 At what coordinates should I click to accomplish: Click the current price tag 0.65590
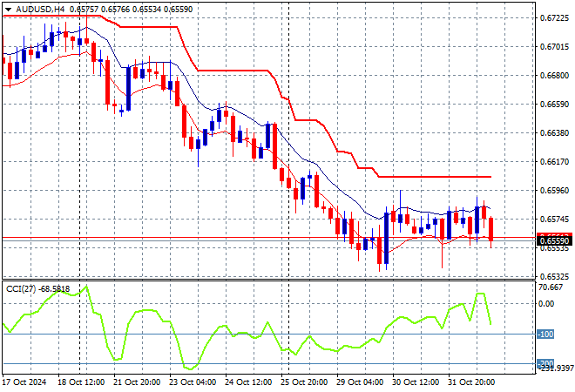pyautogui.click(x=553, y=240)
